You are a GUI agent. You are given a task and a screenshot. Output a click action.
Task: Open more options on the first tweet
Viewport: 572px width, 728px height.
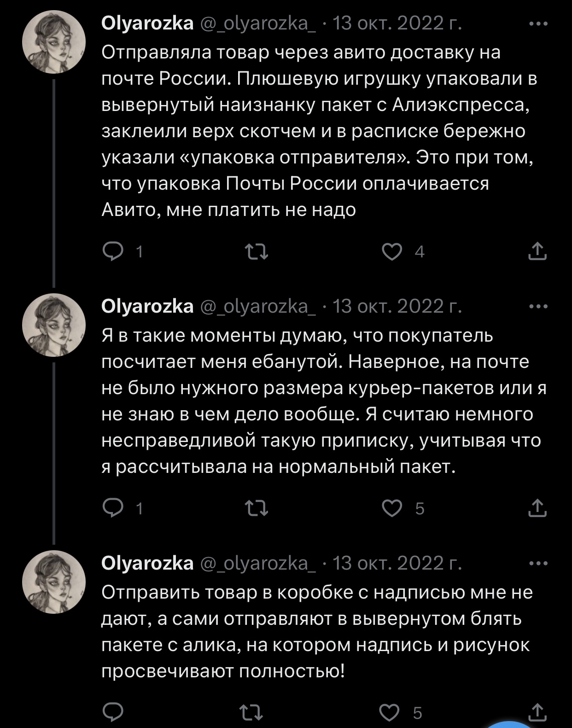coord(538,23)
